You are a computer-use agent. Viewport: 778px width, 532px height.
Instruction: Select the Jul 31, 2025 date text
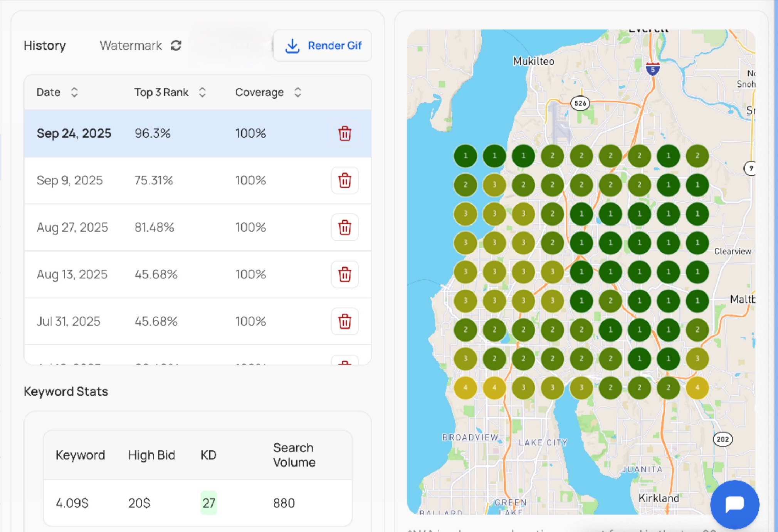click(x=68, y=321)
